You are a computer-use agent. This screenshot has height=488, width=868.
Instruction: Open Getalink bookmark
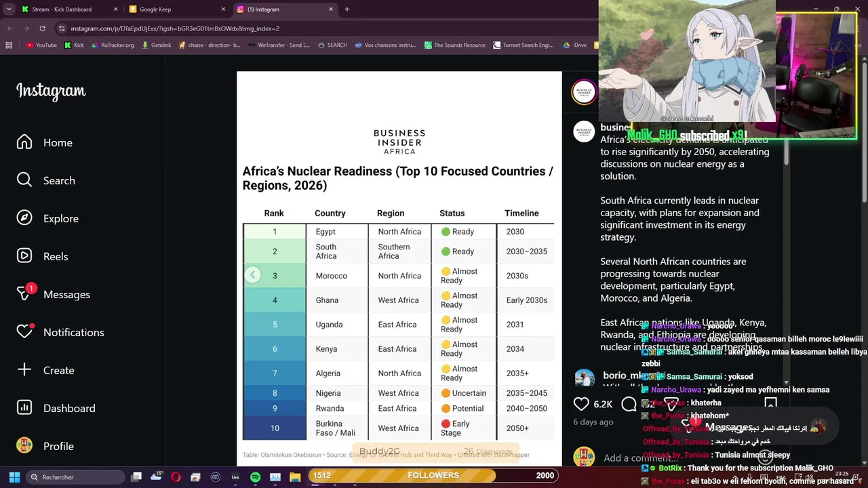coord(156,45)
